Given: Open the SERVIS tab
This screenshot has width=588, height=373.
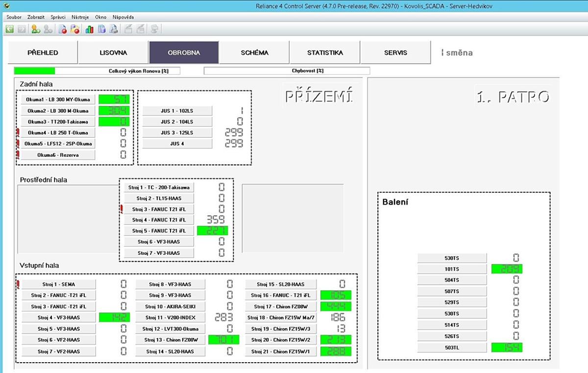Looking at the screenshot, I should tap(395, 52).
